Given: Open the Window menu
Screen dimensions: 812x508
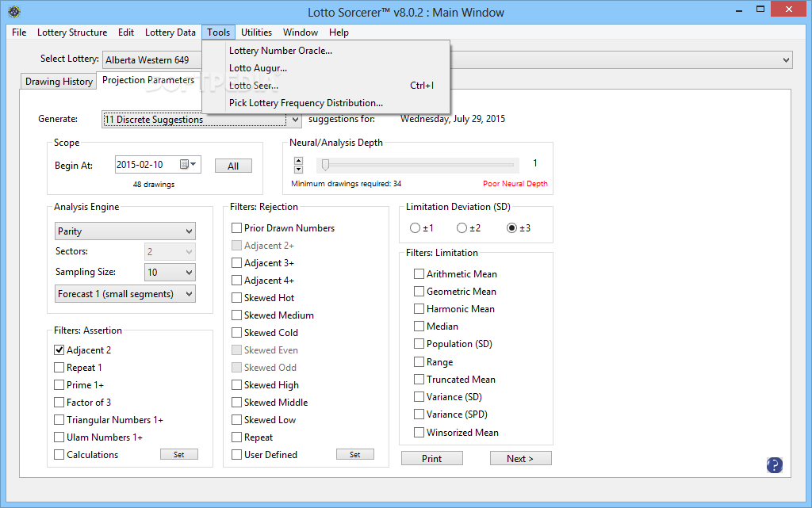Looking at the screenshot, I should point(301,32).
